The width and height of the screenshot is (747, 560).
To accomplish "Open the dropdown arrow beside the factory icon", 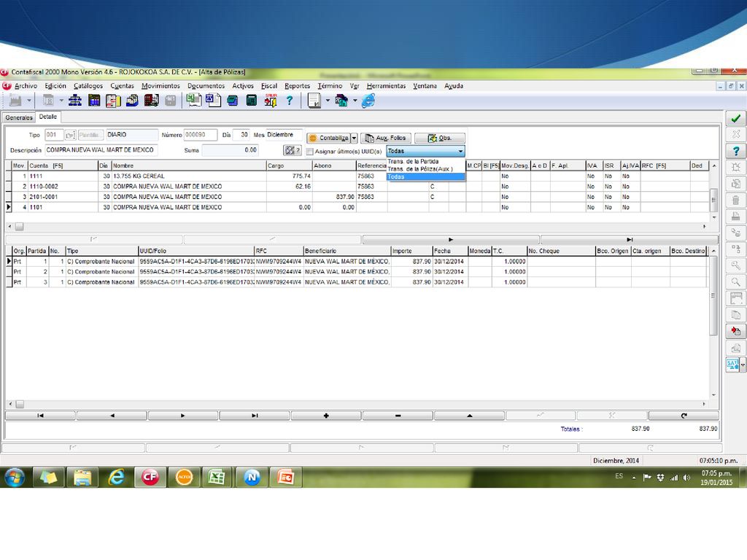I will pyautogui.click(x=29, y=101).
